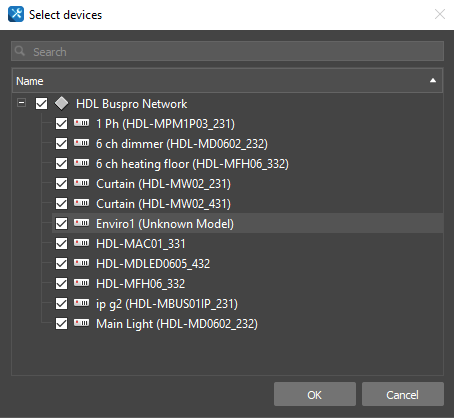Viewport: 454px width, 418px height.
Task: Click the device icon beside 6 ch heating floor
Action: click(81, 163)
